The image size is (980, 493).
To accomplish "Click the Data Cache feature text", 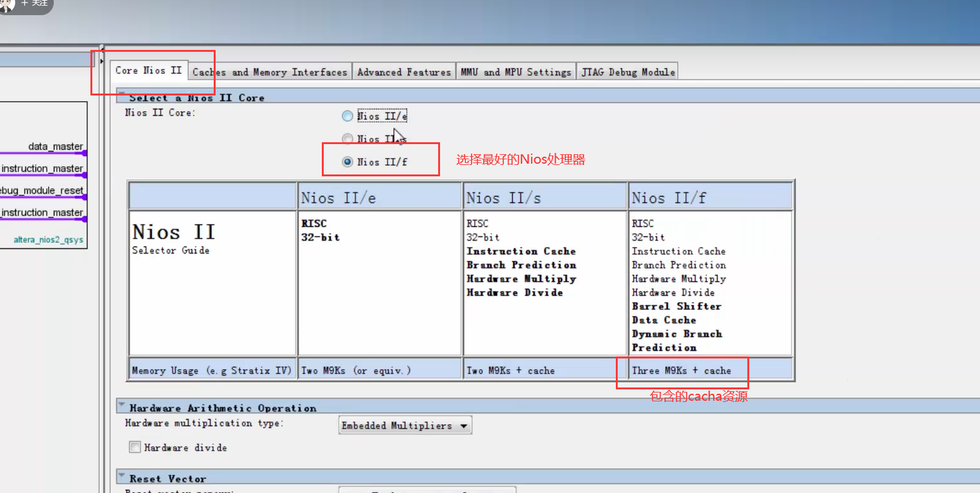I will pyautogui.click(x=664, y=320).
